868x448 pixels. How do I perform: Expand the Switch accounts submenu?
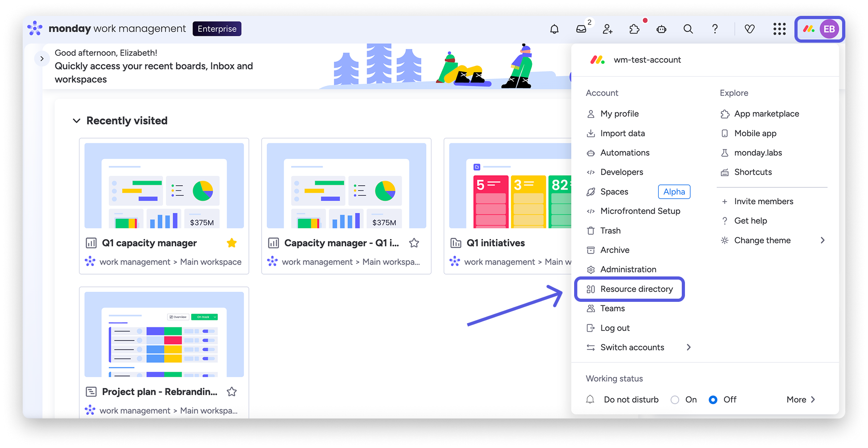(x=689, y=347)
